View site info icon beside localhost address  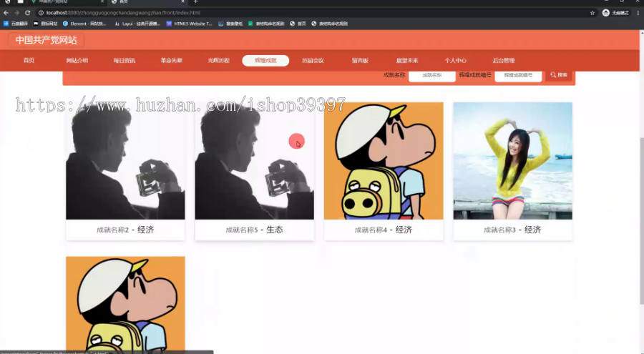[x=41, y=13]
